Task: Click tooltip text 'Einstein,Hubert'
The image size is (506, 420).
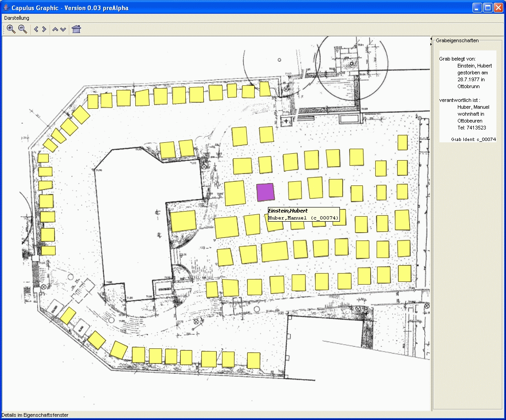Action: pyautogui.click(x=288, y=211)
